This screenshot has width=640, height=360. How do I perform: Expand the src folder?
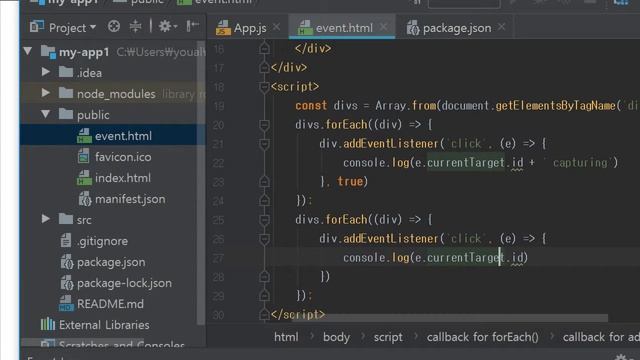click(x=46, y=219)
